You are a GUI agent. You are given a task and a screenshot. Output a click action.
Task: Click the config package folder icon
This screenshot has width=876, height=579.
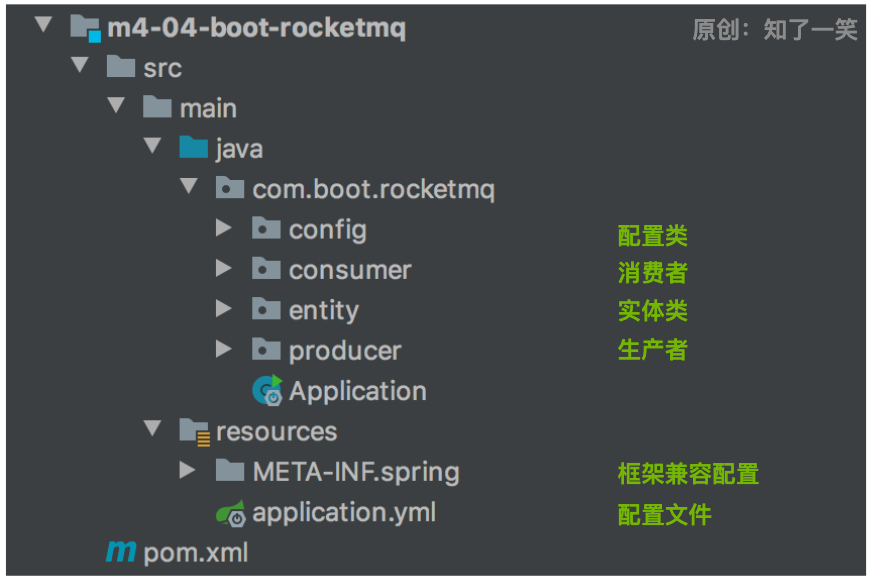tap(266, 229)
